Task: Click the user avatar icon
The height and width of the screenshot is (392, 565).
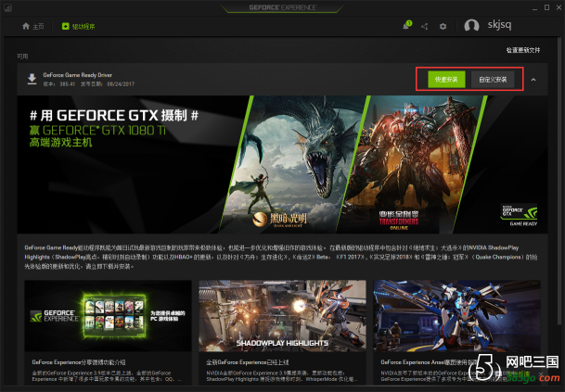Action: pyautogui.click(x=471, y=26)
